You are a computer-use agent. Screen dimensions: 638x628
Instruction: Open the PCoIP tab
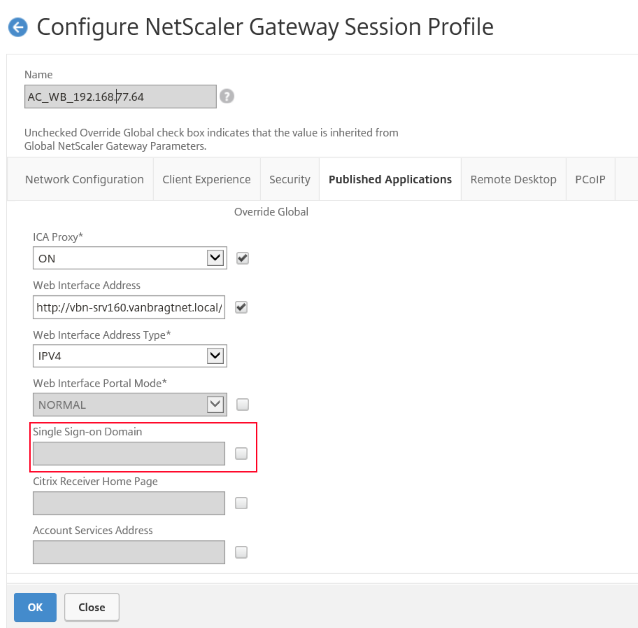(590, 179)
